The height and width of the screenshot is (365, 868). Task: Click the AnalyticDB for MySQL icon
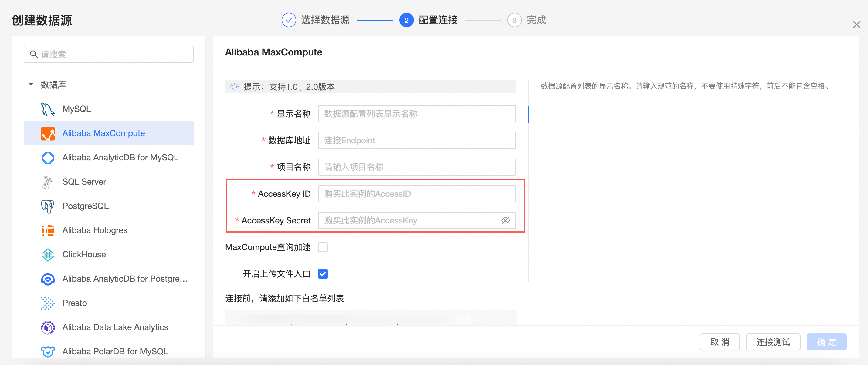pyautogui.click(x=48, y=158)
